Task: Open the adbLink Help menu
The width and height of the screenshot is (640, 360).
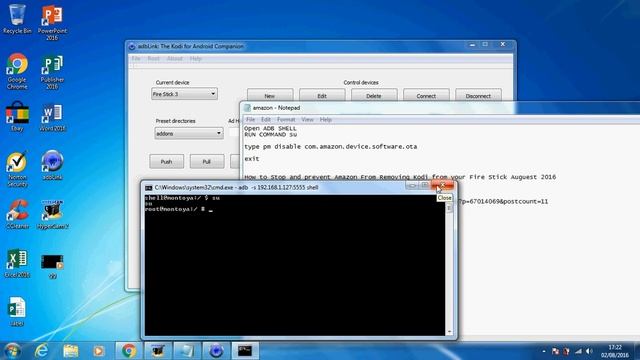Action: [196, 59]
